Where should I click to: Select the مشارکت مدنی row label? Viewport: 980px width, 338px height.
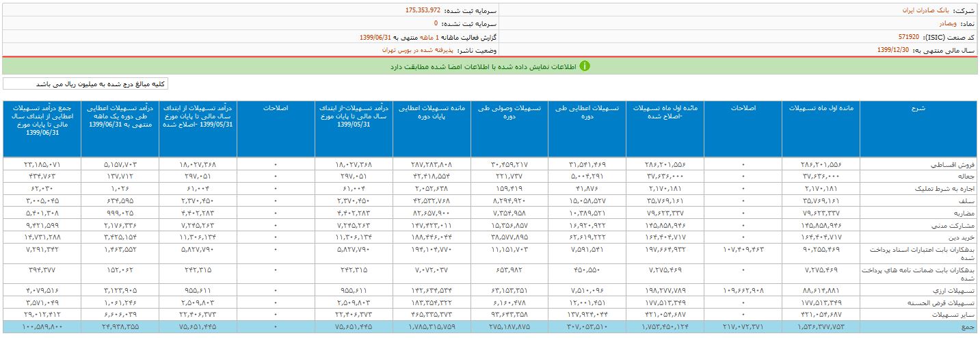click(959, 224)
